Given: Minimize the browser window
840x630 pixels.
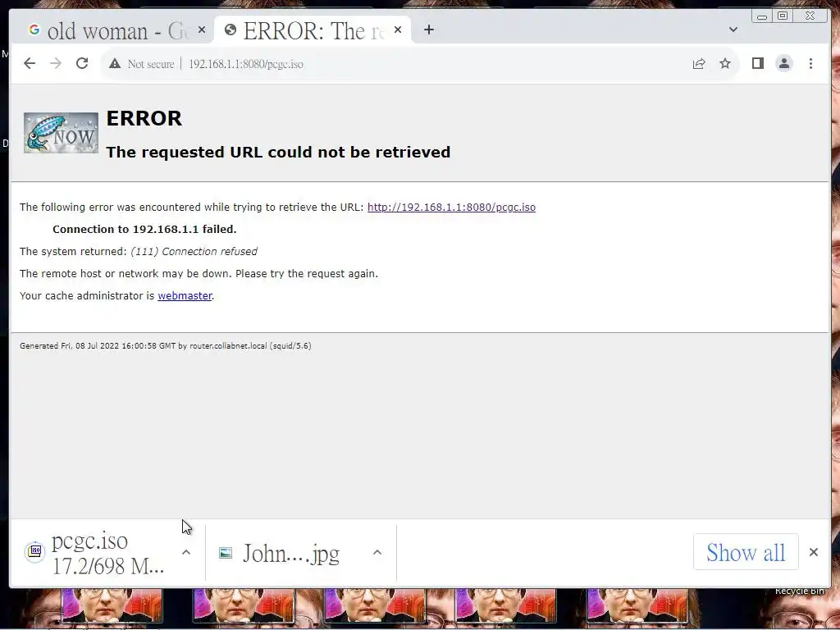Looking at the screenshot, I should coord(762,16).
